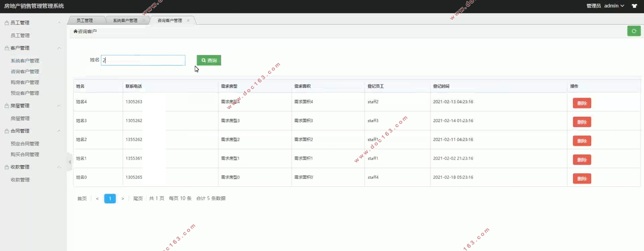Open 购买合同管理 in the sidebar
Image resolution: width=644 pixels, height=251 pixels.
tap(25, 154)
